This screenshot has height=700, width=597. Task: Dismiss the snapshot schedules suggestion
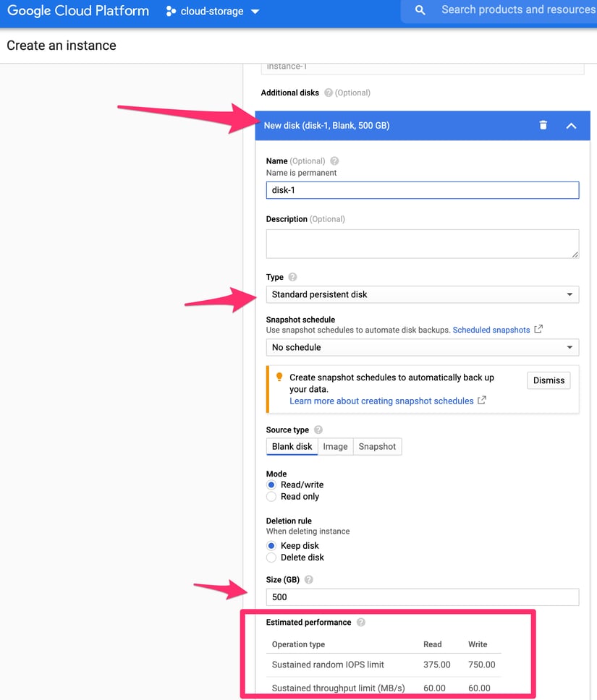point(548,380)
